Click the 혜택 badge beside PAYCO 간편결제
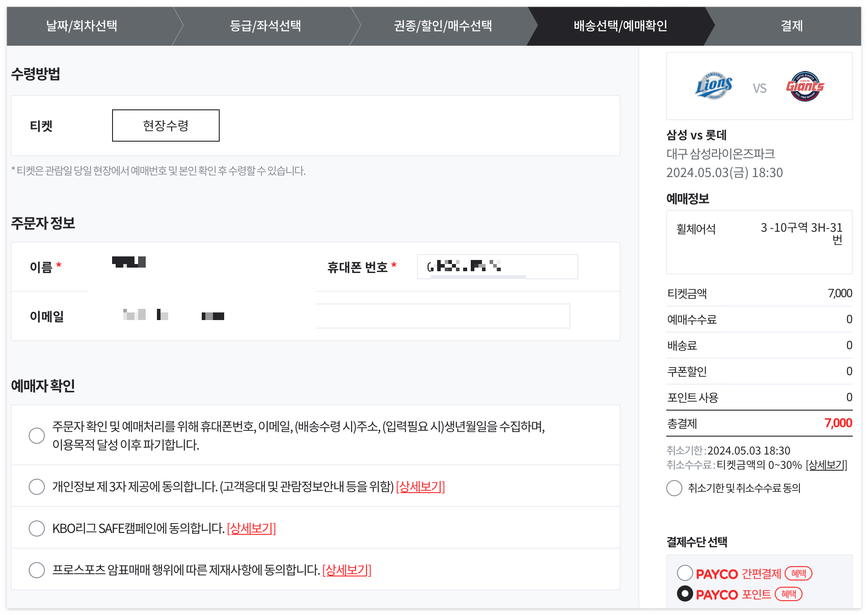The height and width of the screenshot is (615, 868). (x=800, y=573)
